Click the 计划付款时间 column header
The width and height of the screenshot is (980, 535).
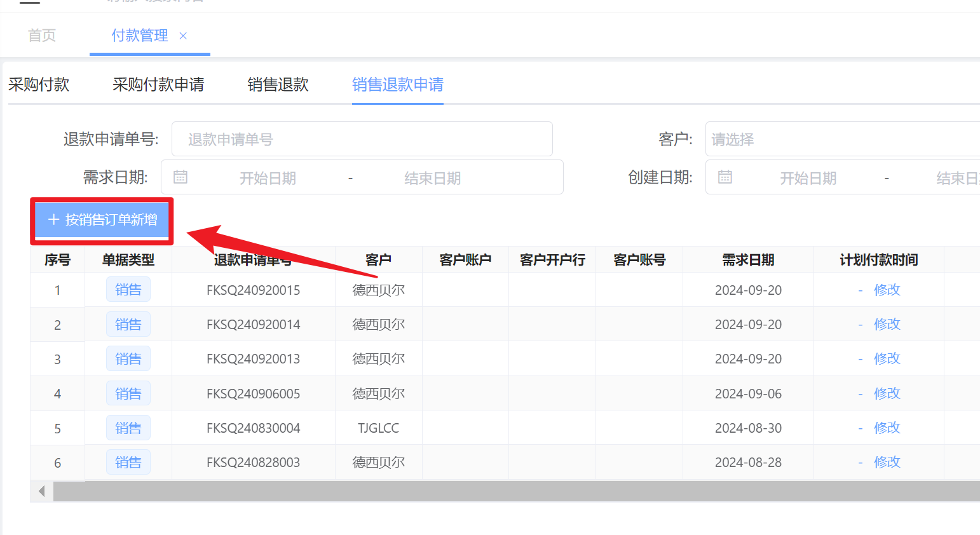(879, 260)
